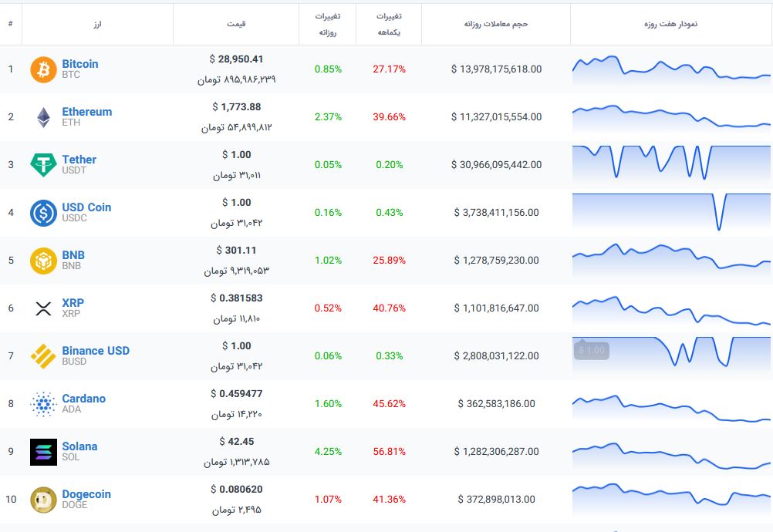Click XRP price $ 0.381583
The image size is (773, 532).
237,298
